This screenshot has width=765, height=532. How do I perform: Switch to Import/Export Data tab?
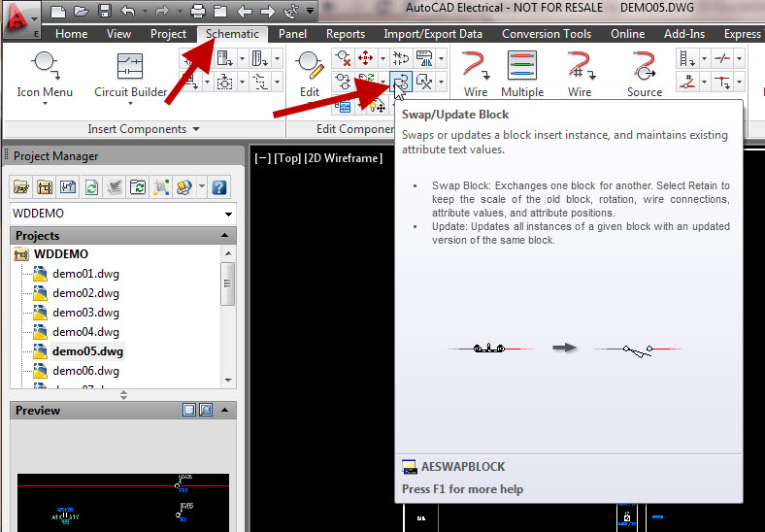coord(433,34)
